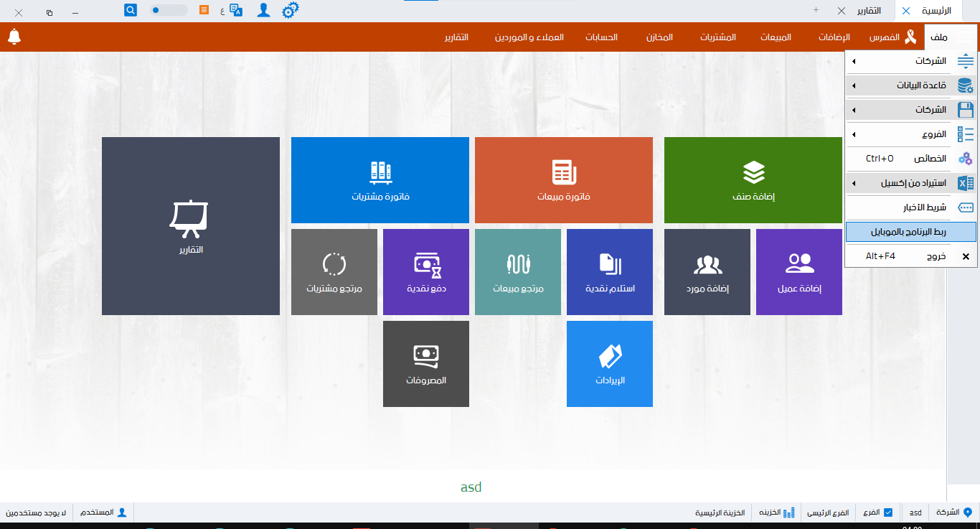Click the search magnifier icon in title bar
This screenshot has height=529, width=980.
131,10
